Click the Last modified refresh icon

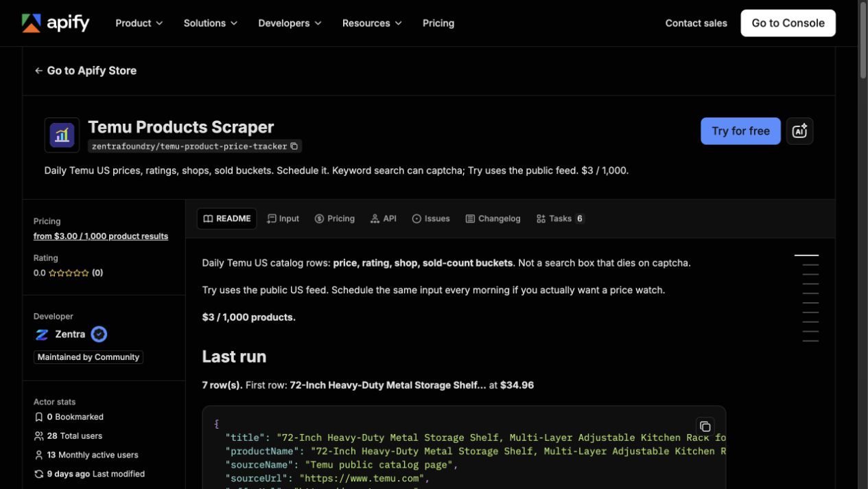(x=38, y=474)
